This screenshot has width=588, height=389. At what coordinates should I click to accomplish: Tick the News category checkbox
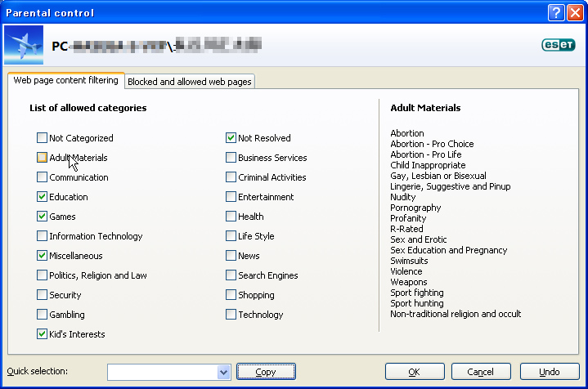231,256
